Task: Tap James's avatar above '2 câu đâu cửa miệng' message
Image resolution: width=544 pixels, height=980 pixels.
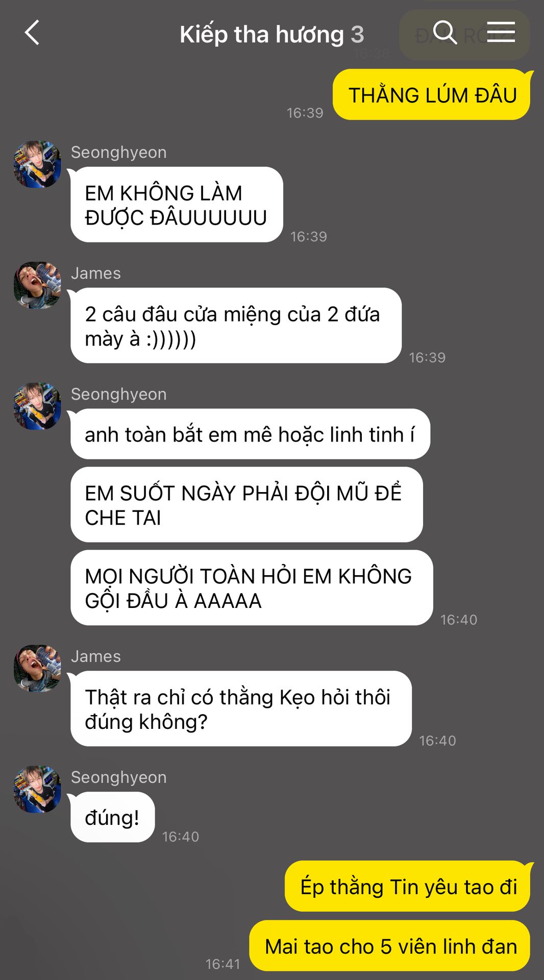Action: point(37,285)
